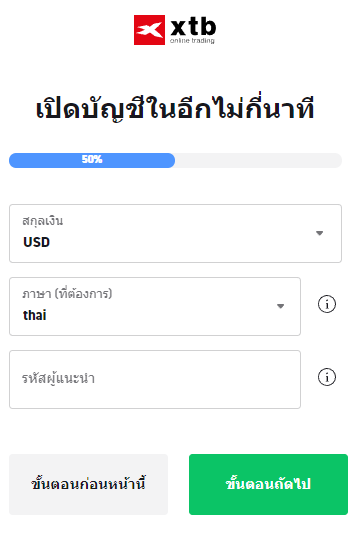
Task: Click the online trading tagline
Action: [192, 41]
